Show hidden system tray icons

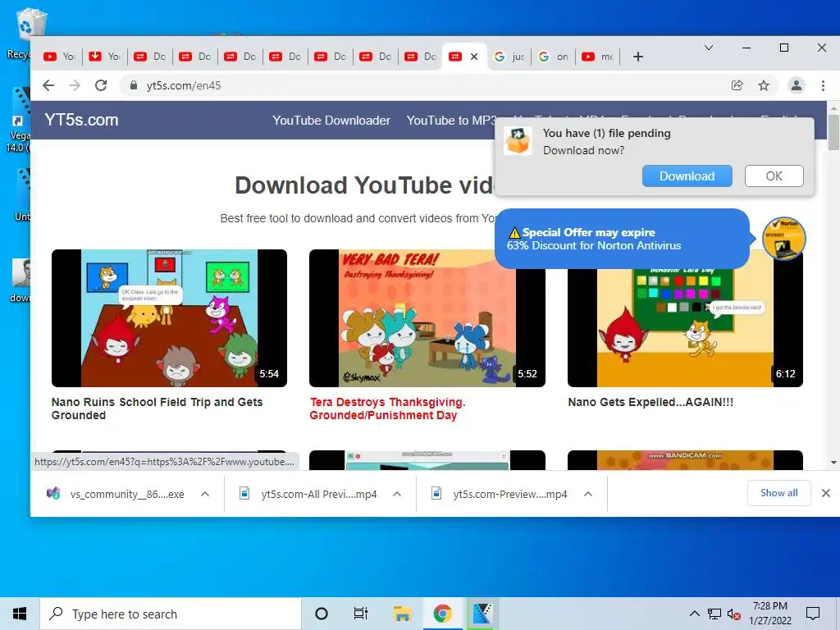[694, 614]
